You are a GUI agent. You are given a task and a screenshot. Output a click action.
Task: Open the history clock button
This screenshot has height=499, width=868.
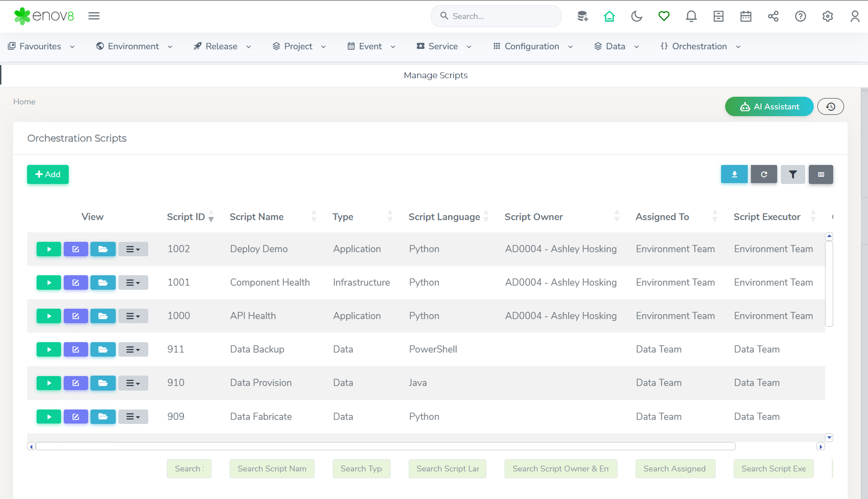click(x=830, y=107)
